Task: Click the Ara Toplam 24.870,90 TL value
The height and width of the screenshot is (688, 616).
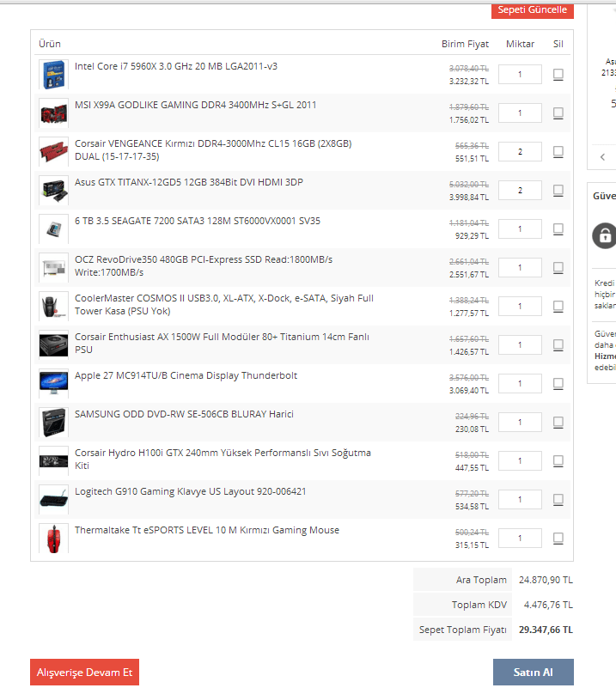Action: coord(546,580)
